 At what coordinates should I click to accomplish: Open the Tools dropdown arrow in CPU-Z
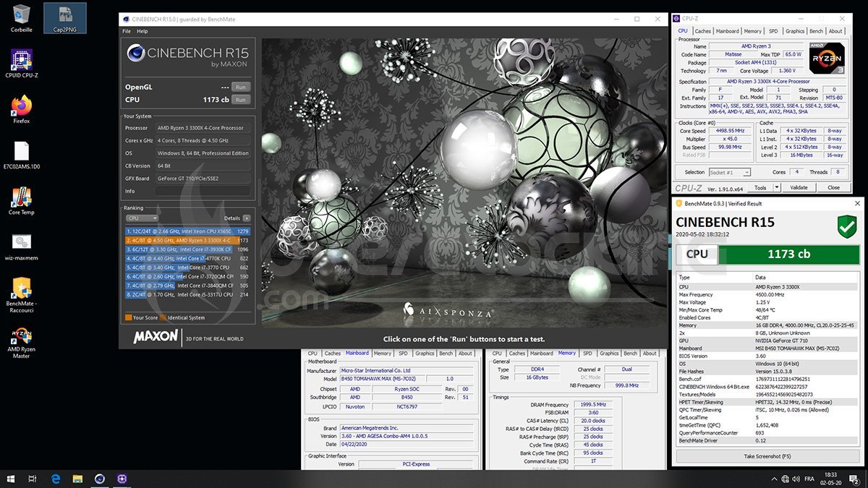tap(777, 187)
